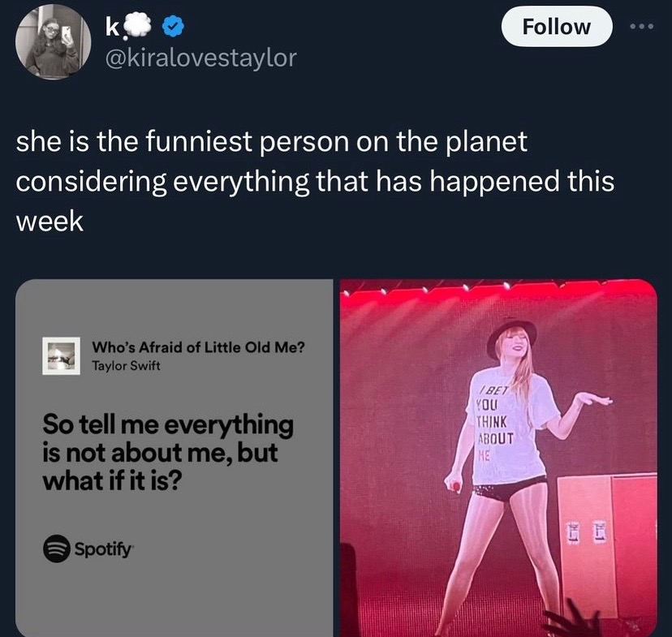This screenshot has height=637, width=672.
Task: Click the "Taylor Swift" artist name
Action: click(126, 365)
